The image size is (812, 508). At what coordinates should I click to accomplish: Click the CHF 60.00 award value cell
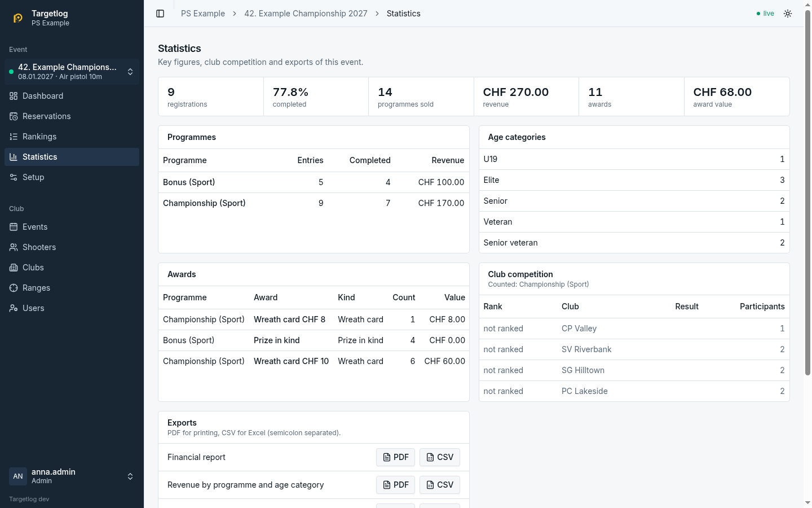(445, 361)
